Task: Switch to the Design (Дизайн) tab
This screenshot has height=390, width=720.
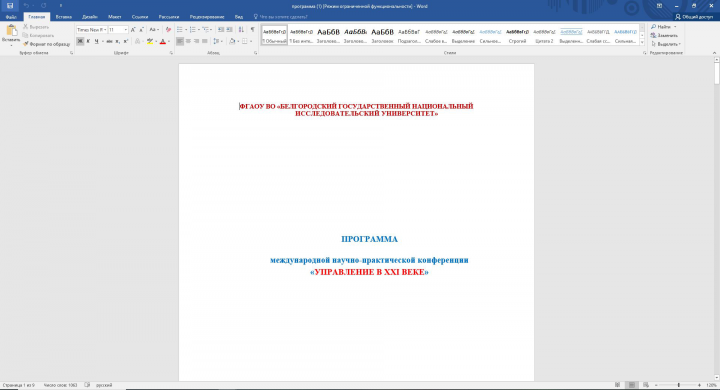Action: pyautogui.click(x=90, y=17)
